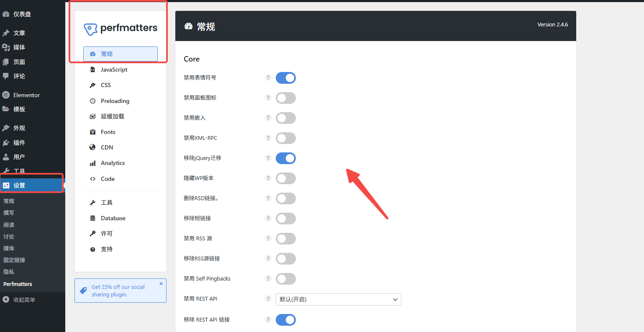Image resolution: width=644 pixels, height=332 pixels.
Task: Turn off 移除jQuery迁移 switch
Action: pyautogui.click(x=286, y=158)
